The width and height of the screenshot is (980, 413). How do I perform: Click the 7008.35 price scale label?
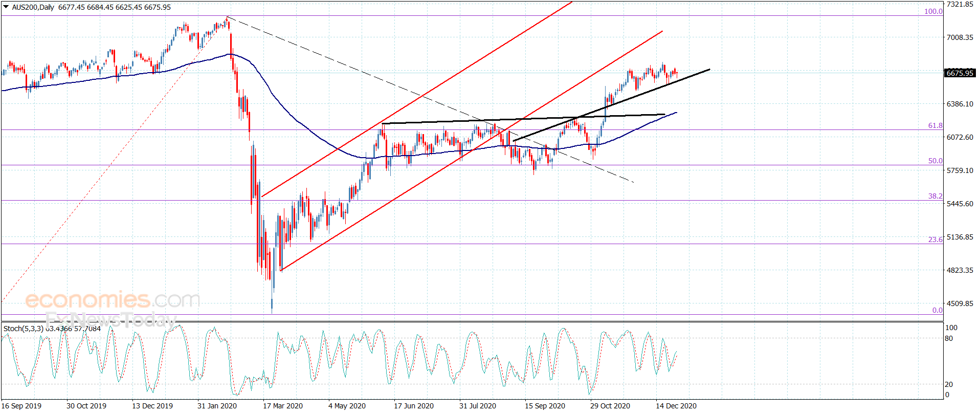tap(960, 37)
